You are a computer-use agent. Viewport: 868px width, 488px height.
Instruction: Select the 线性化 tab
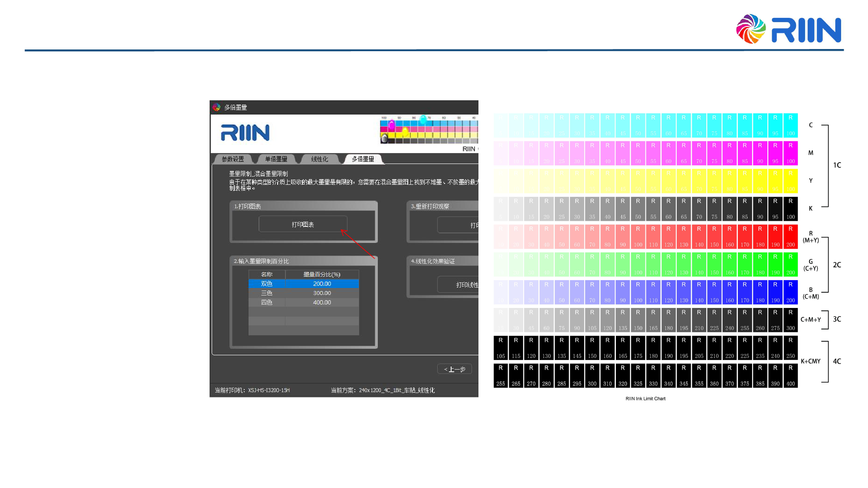point(320,159)
